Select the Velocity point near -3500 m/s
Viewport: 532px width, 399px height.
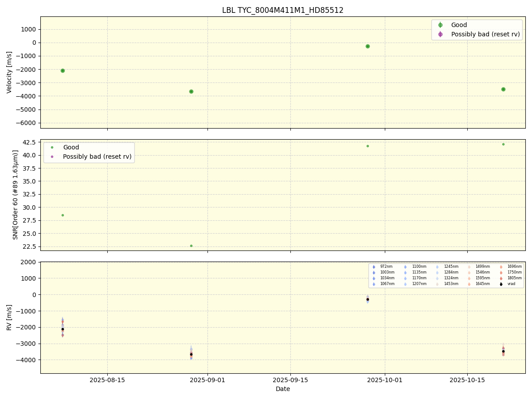pyautogui.click(x=503, y=89)
